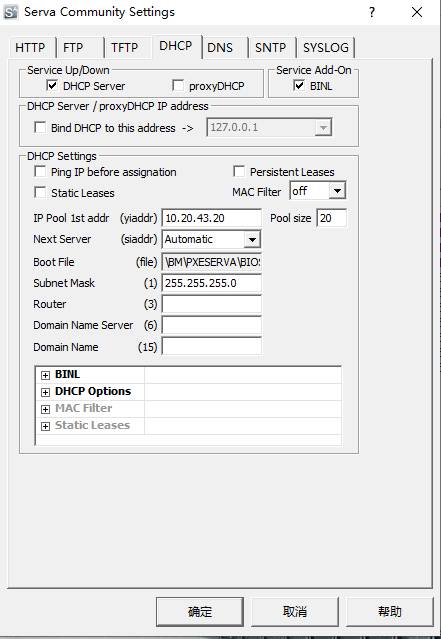Click the 确定 button
The width and height of the screenshot is (441, 639).
(200, 612)
